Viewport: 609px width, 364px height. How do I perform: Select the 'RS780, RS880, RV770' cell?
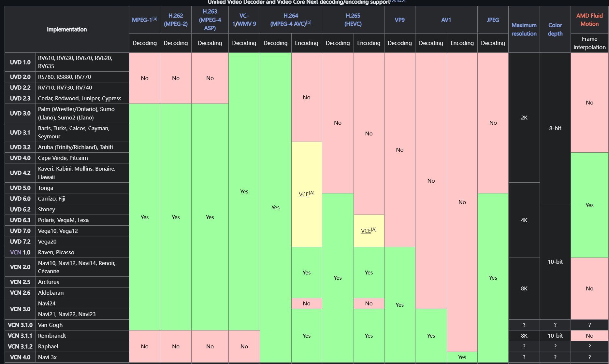pyautogui.click(x=82, y=77)
